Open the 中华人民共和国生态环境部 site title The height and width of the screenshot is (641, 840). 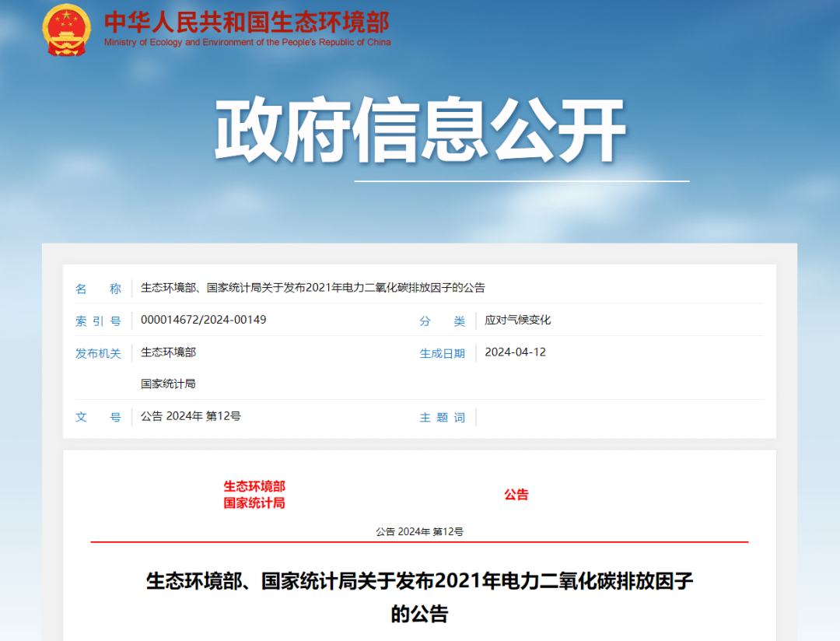(247, 22)
